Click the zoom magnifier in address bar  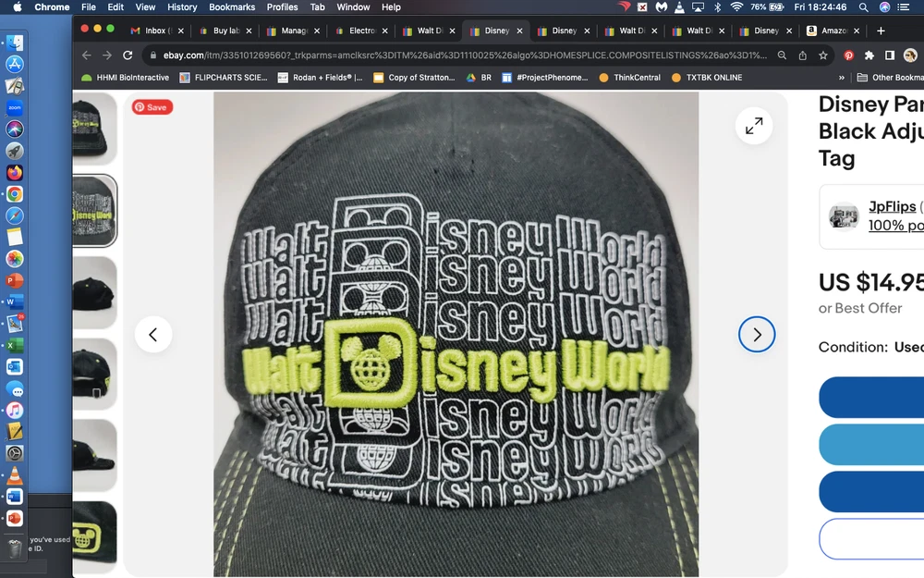pyautogui.click(x=782, y=55)
